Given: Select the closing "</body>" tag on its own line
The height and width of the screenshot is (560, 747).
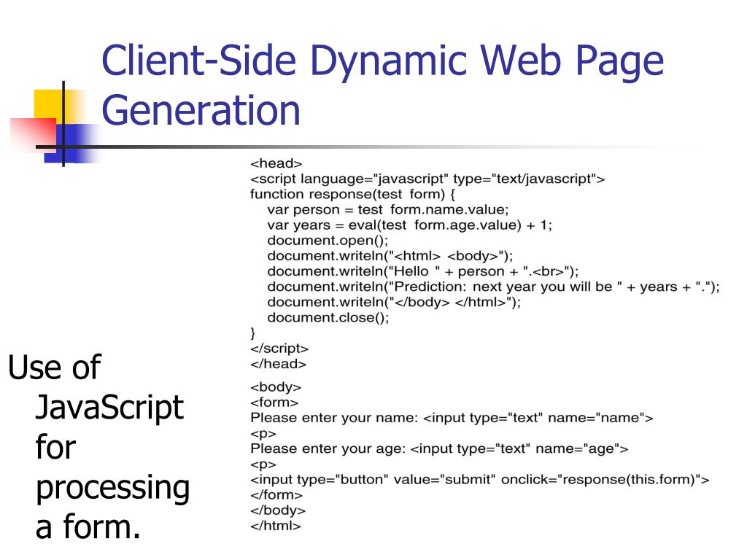Looking at the screenshot, I should click(278, 510).
